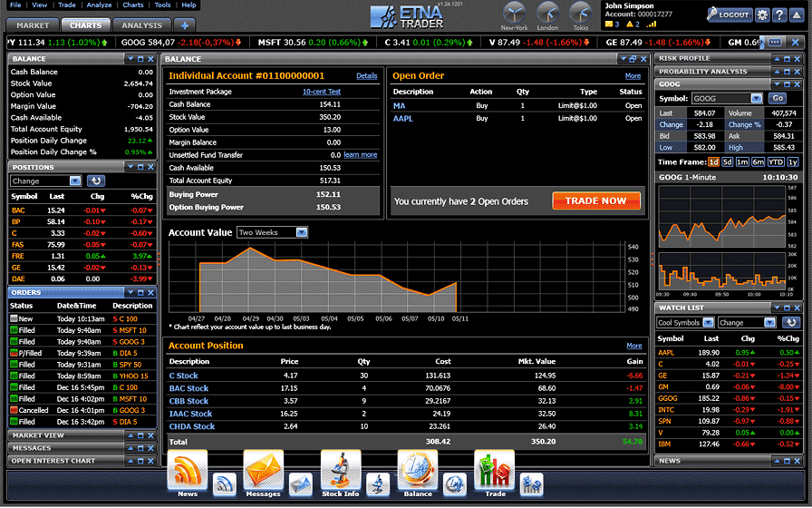Expand the Risk Profile panel
812x508 pixels.
pos(777,59)
